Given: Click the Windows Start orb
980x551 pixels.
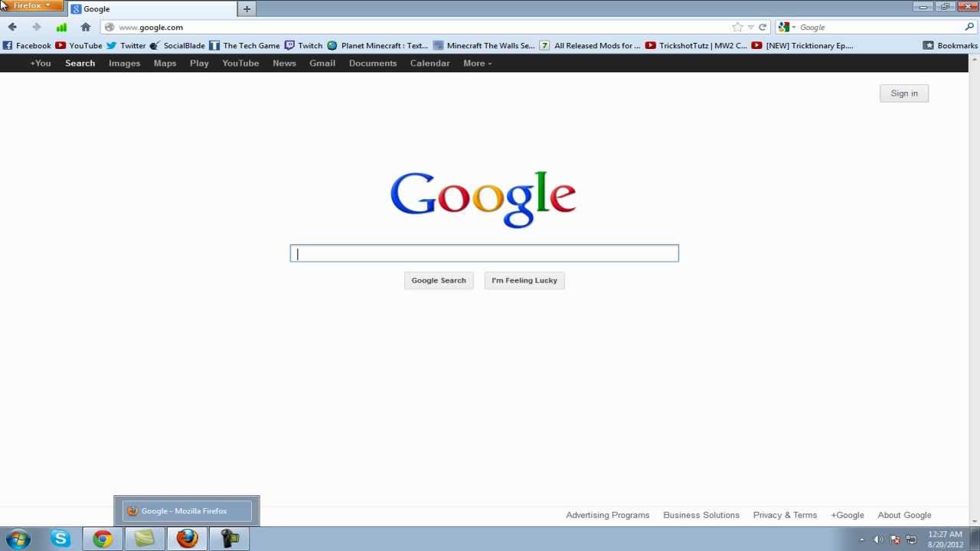Looking at the screenshot, I should coord(18,539).
